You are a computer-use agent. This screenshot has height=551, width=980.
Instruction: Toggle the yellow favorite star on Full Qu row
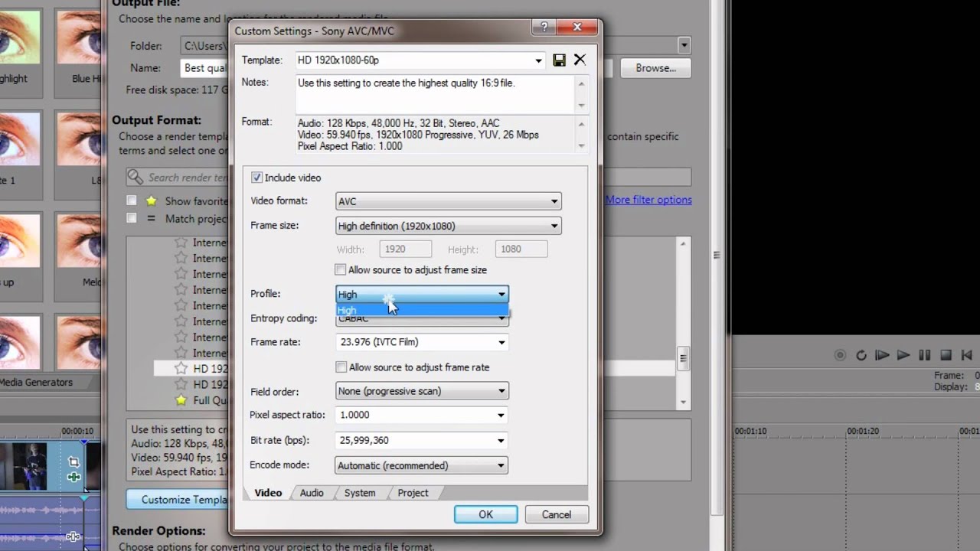click(181, 400)
